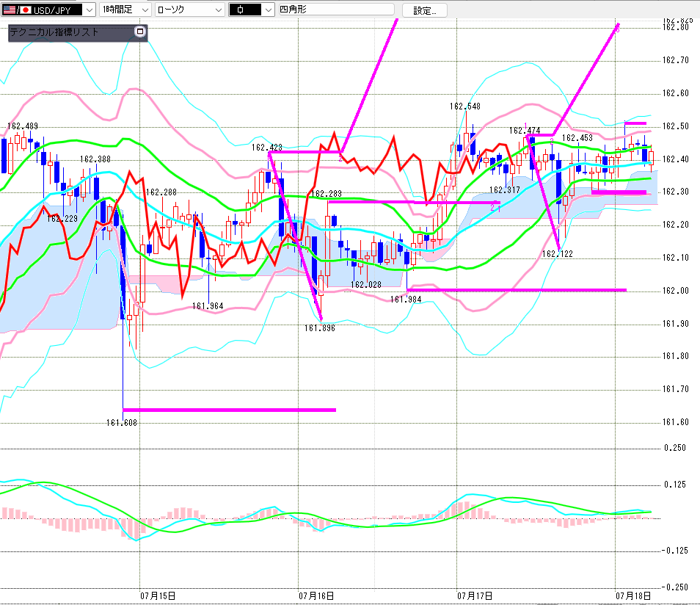This screenshot has width=700, height=605.
Task: Click the 0.125 MACD axis label
Action: tap(674, 485)
